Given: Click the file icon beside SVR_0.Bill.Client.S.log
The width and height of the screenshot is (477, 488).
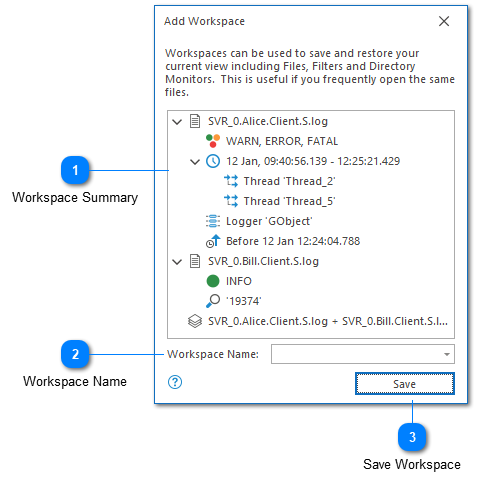Looking at the screenshot, I should click(x=195, y=261).
